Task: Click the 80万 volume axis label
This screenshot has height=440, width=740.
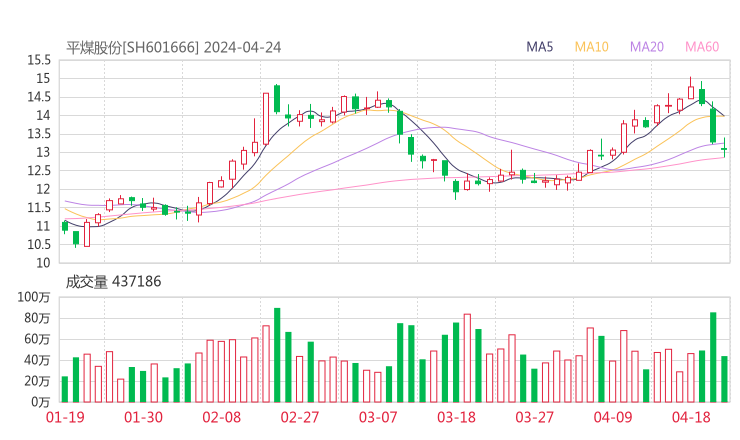Action: (x=37, y=318)
